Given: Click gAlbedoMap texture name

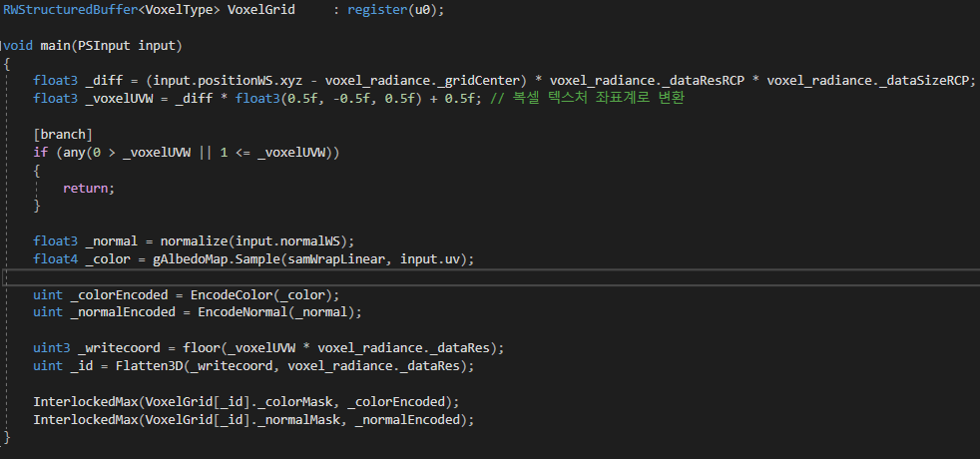Looking at the screenshot, I should (190, 258).
